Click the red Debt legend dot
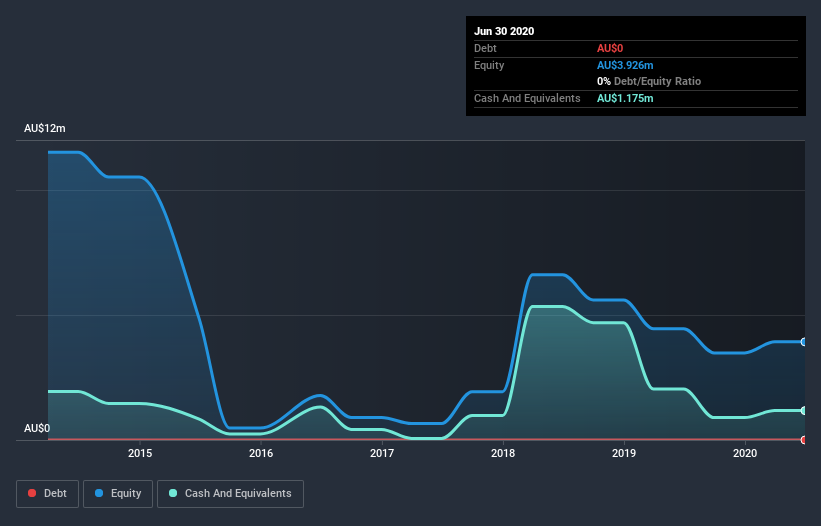 tap(32, 493)
